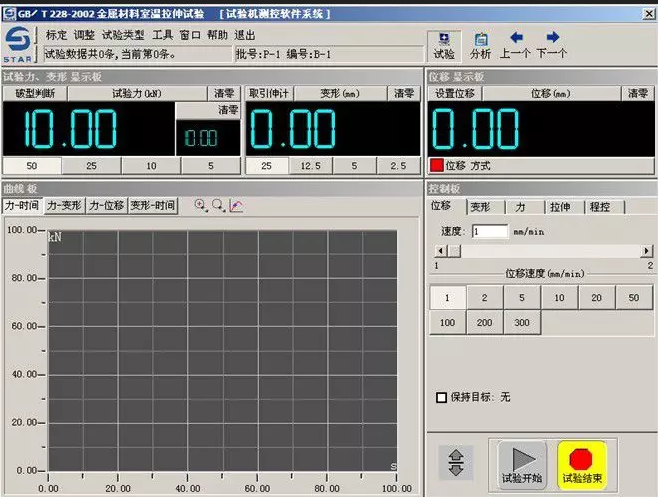The image size is (658, 497).
Task: Click the curve chart icon beside the magnifiers
Action: pos(236,205)
